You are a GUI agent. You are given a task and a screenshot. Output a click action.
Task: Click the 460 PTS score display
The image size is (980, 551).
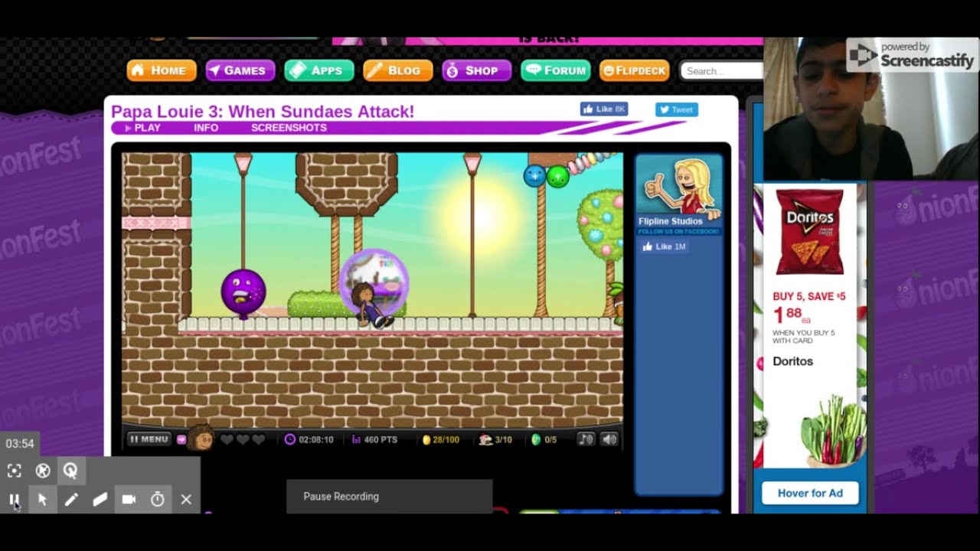click(374, 440)
